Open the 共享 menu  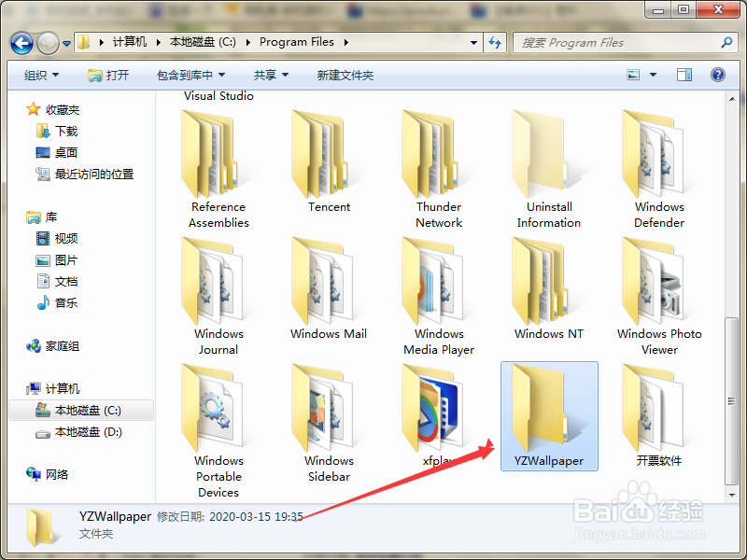271,76
